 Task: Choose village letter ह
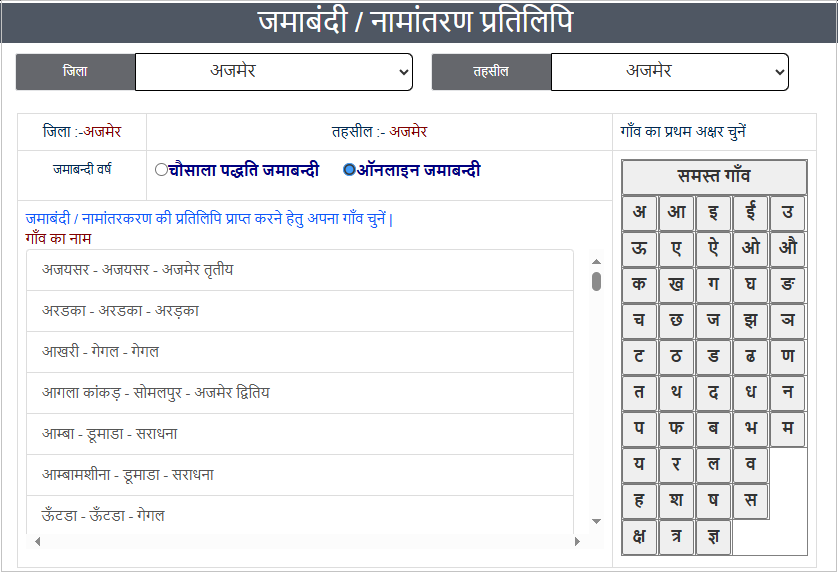click(x=639, y=501)
